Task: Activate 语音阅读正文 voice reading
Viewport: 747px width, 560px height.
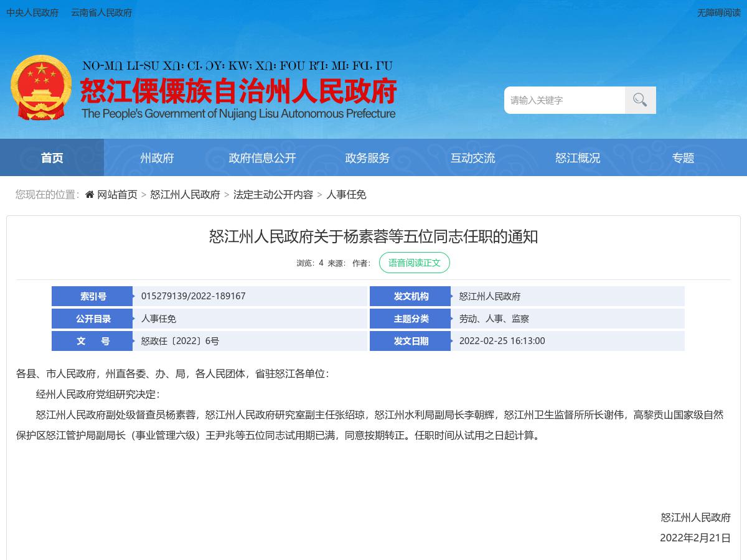Action: (414, 263)
